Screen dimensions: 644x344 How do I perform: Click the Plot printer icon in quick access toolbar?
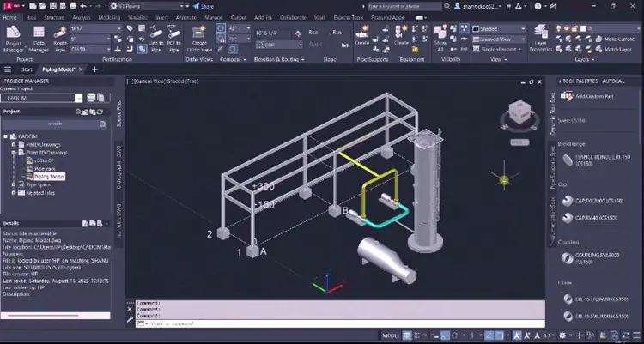coord(73,6)
